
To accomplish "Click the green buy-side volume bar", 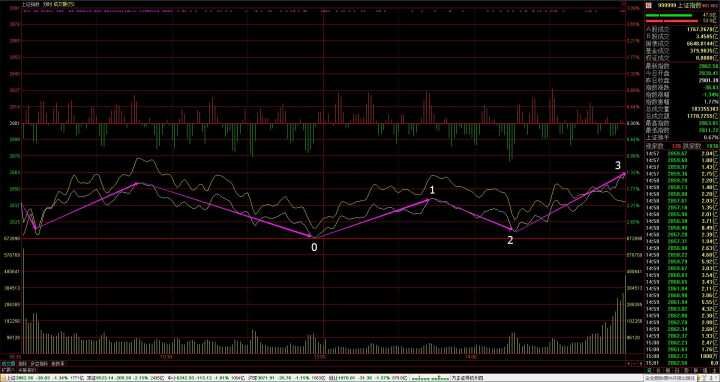I will [669, 15].
